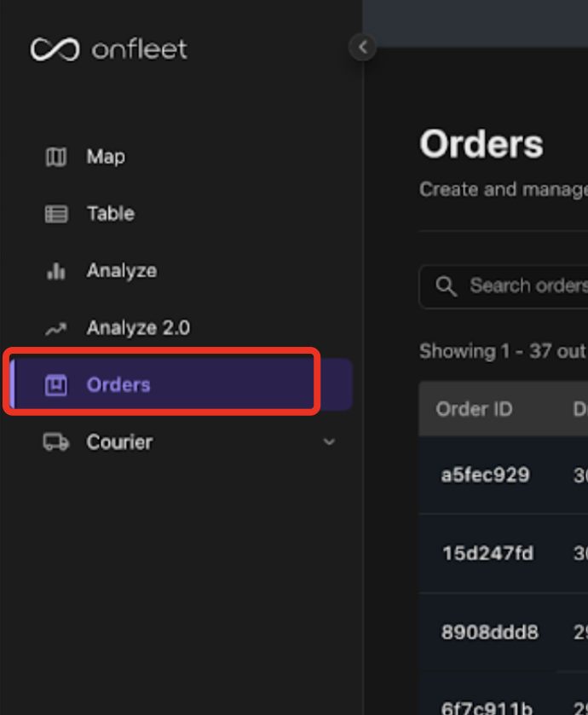This screenshot has width=588, height=715.
Task: Open the Table navigation item
Action: [x=109, y=213]
